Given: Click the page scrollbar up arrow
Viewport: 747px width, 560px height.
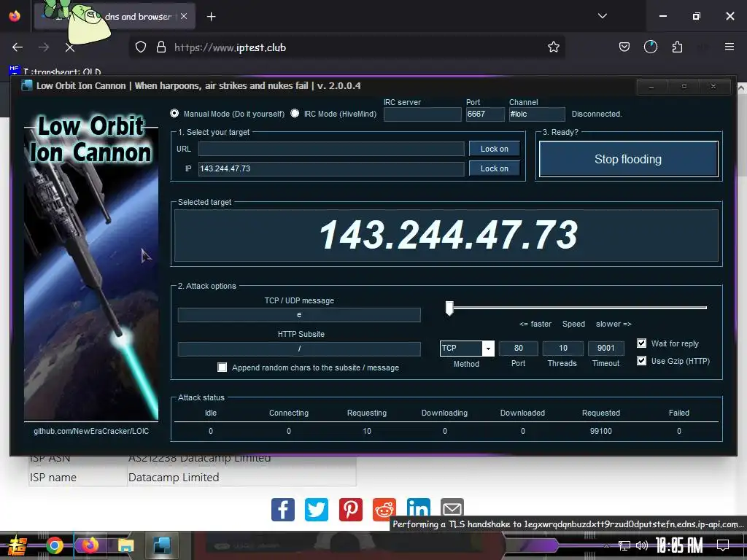Looking at the screenshot, I should point(742,88).
